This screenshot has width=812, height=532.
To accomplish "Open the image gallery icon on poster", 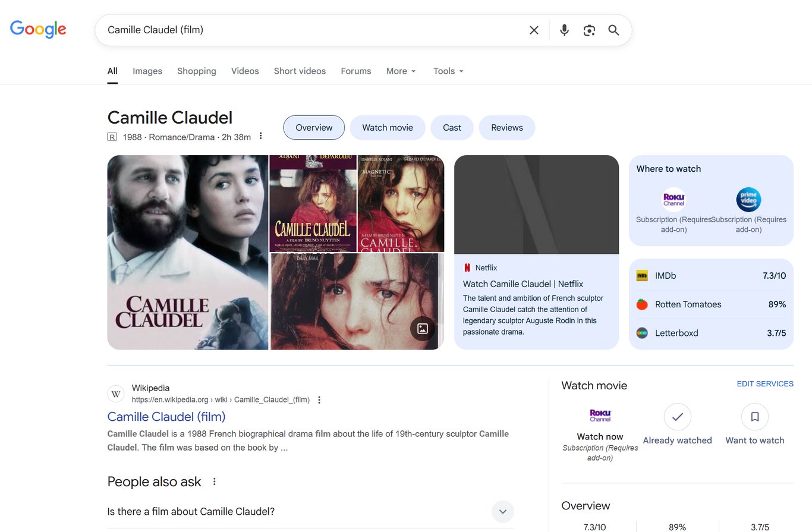I will click(x=423, y=329).
